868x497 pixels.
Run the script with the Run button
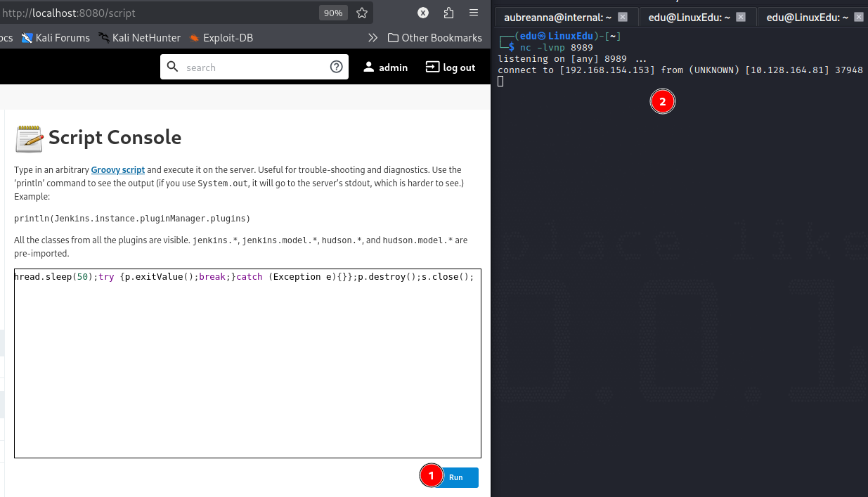(x=456, y=477)
